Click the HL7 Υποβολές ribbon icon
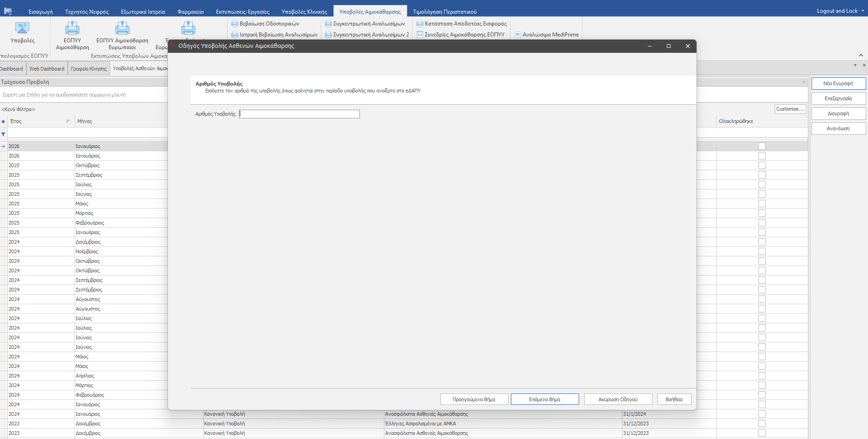 tap(22, 28)
